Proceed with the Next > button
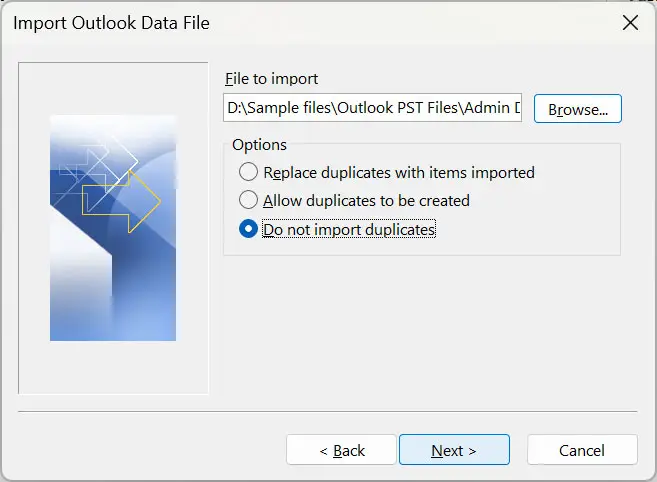The height and width of the screenshot is (482, 657). pyautogui.click(x=454, y=450)
